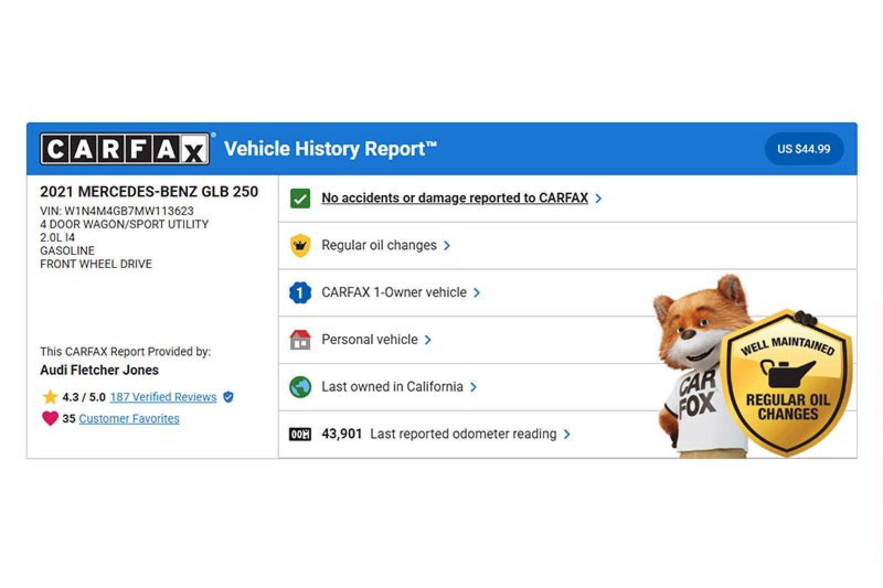Click the blue verified shield badge
883x588 pixels.
pos(228,397)
